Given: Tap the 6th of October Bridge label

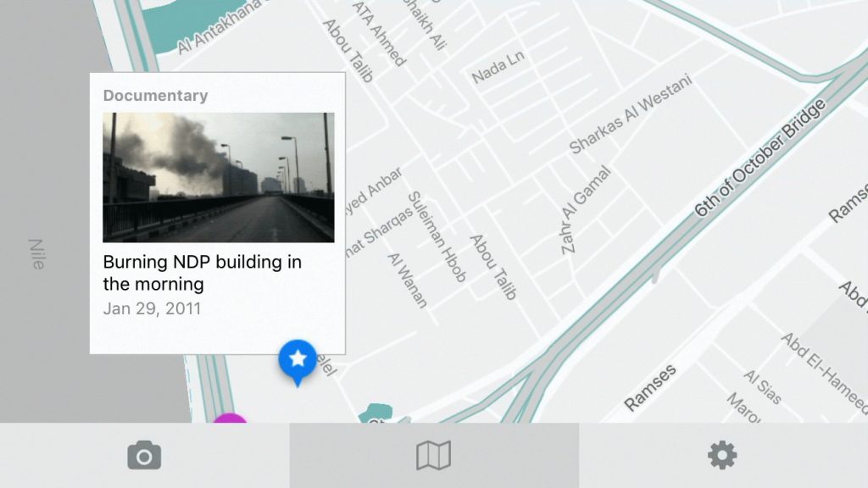Looking at the screenshot, I should pos(760,158).
